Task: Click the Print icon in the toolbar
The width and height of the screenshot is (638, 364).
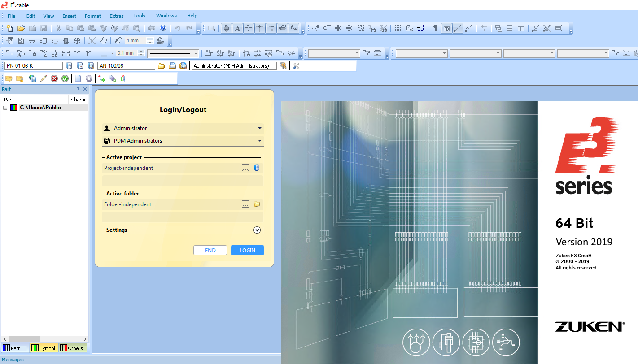Action: 152,28
